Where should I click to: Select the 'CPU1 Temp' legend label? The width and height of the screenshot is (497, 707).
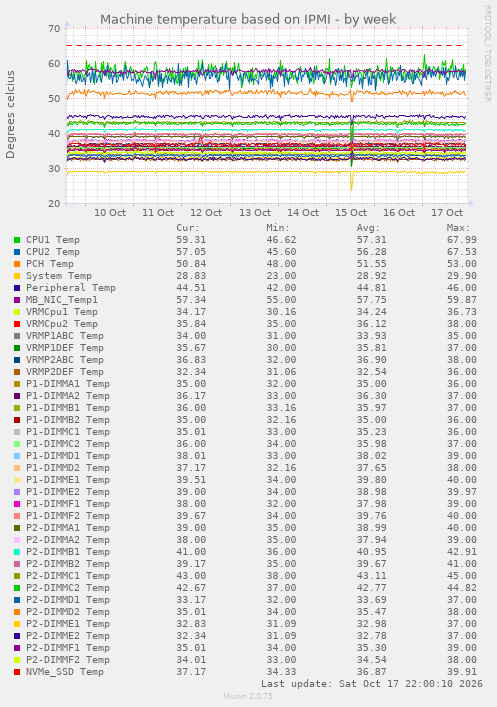(x=53, y=240)
